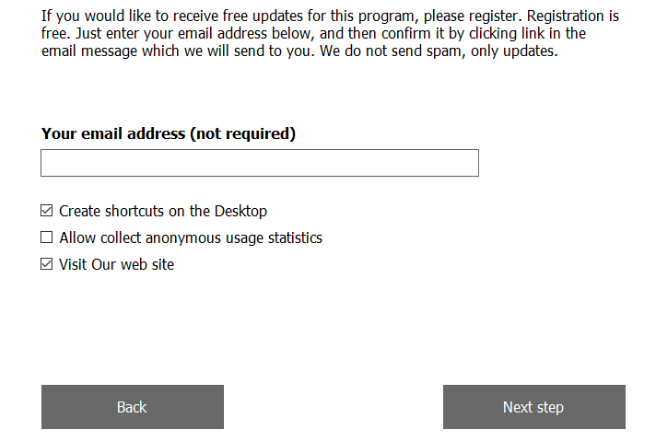Image resolution: width=653 pixels, height=440 pixels.
Task: Click the 'Next step' text on the gray button
Action: [534, 407]
